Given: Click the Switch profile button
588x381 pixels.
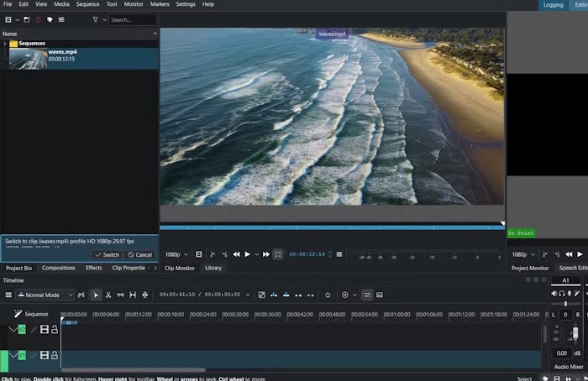Looking at the screenshot, I should point(108,255).
